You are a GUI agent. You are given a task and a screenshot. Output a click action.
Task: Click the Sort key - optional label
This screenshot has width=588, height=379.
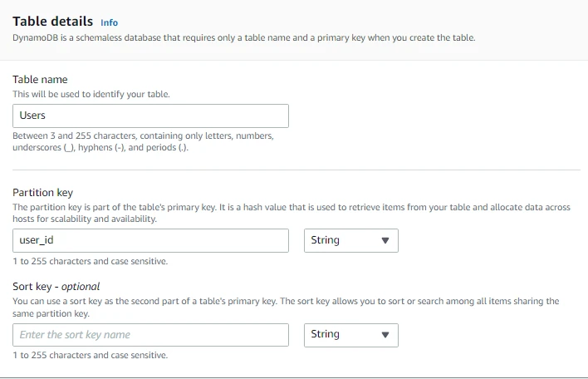tap(56, 287)
